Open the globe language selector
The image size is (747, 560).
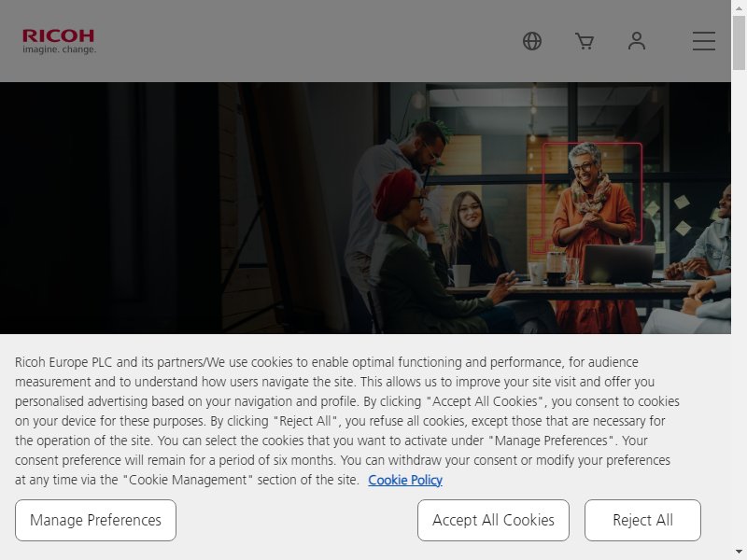point(532,41)
